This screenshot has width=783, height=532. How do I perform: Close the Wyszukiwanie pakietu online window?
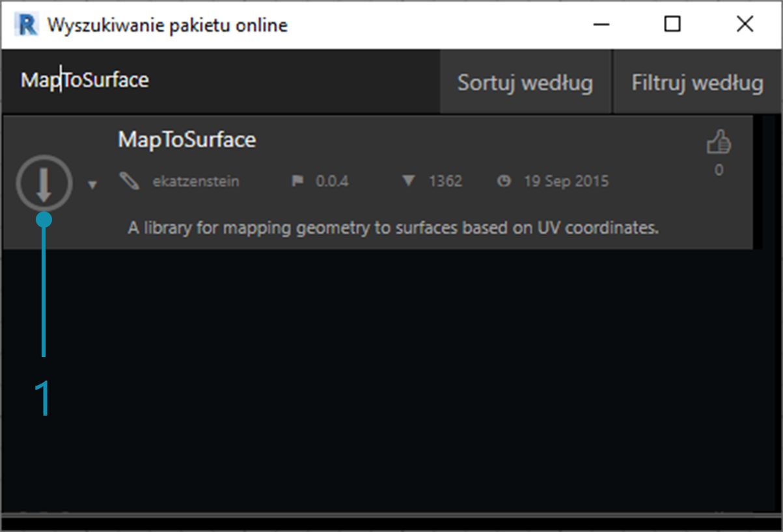click(745, 25)
